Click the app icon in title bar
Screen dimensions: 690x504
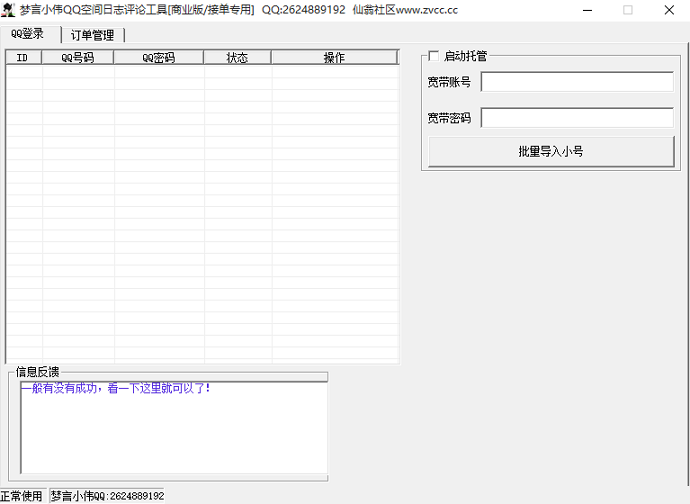pos(10,10)
